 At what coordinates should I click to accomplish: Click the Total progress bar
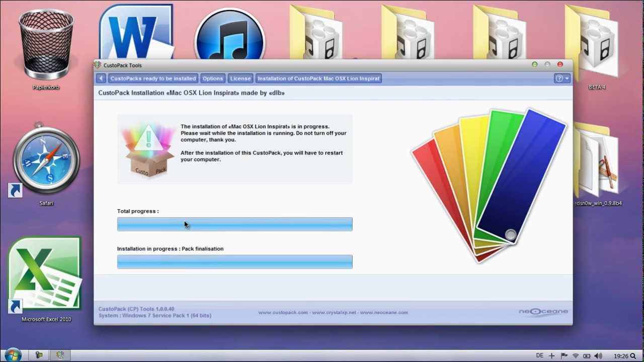235,224
